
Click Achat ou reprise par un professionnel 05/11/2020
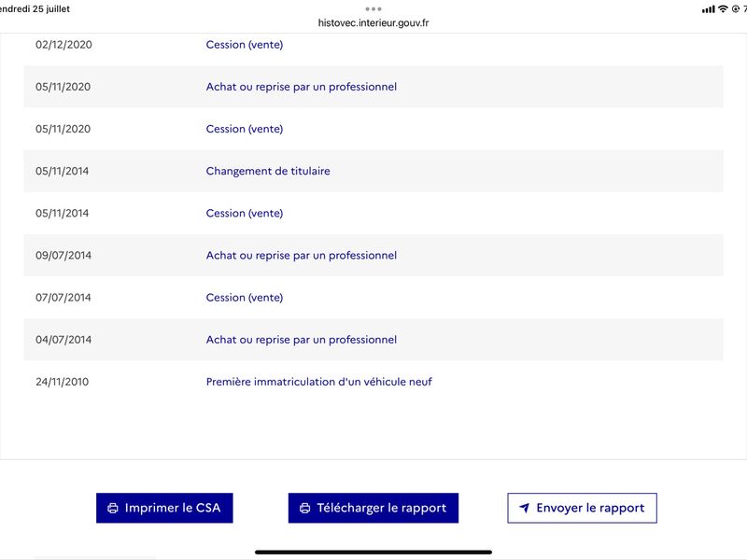301,87
